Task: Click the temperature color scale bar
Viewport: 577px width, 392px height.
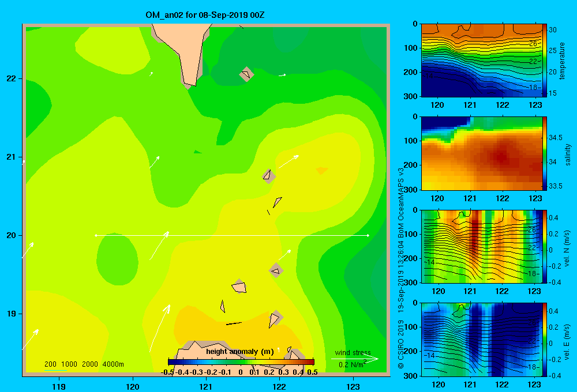Action: (x=545, y=61)
